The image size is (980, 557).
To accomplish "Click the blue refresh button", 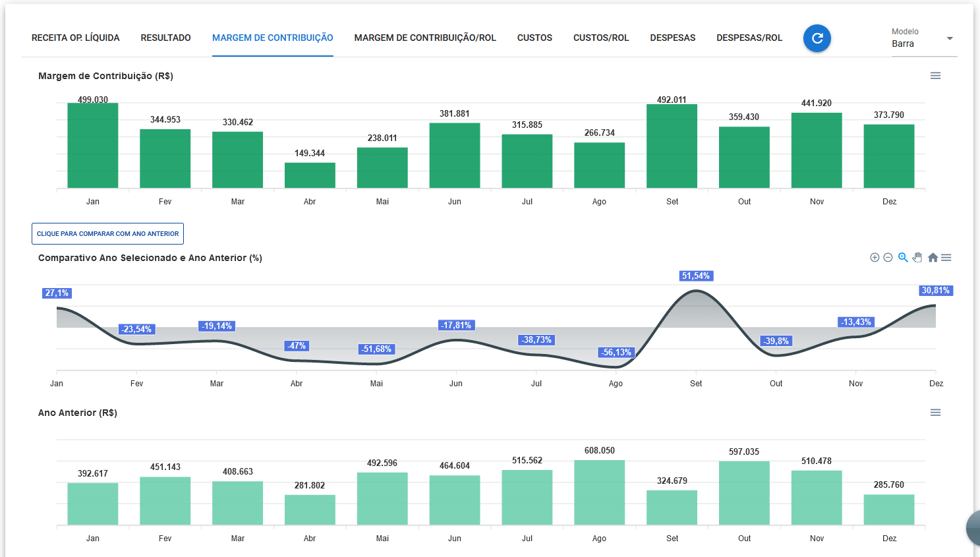I will pos(817,38).
